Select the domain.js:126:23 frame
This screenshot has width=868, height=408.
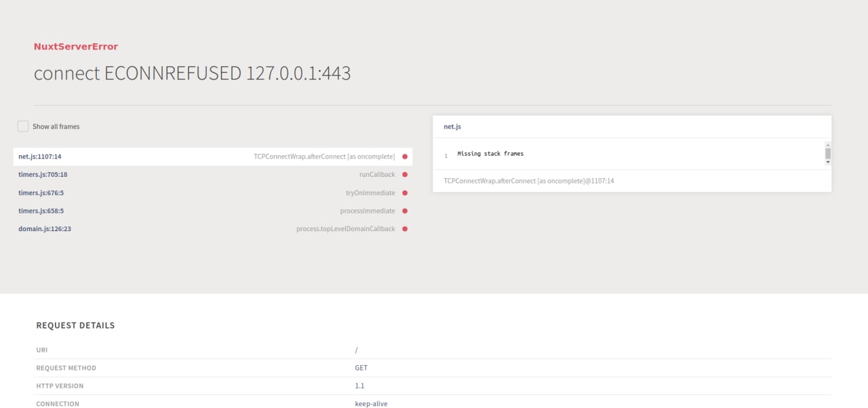pyautogui.click(x=212, y=228)
